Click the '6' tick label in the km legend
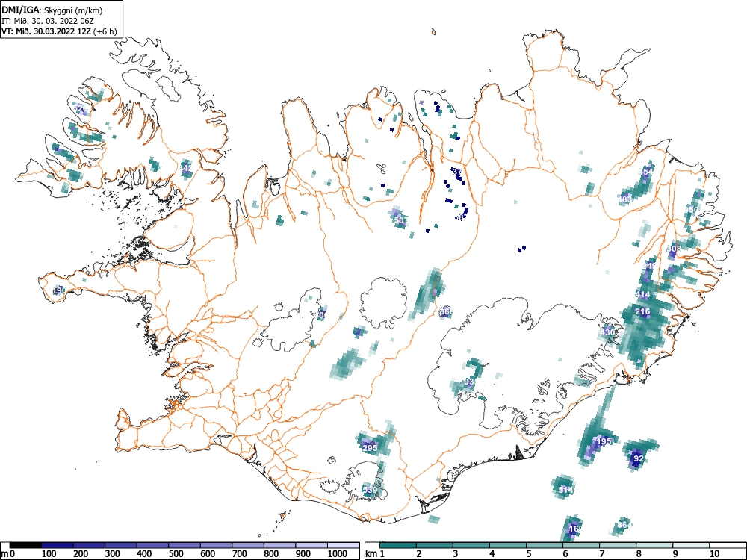This screenshot has width=747, height=560. coord(565,554)
